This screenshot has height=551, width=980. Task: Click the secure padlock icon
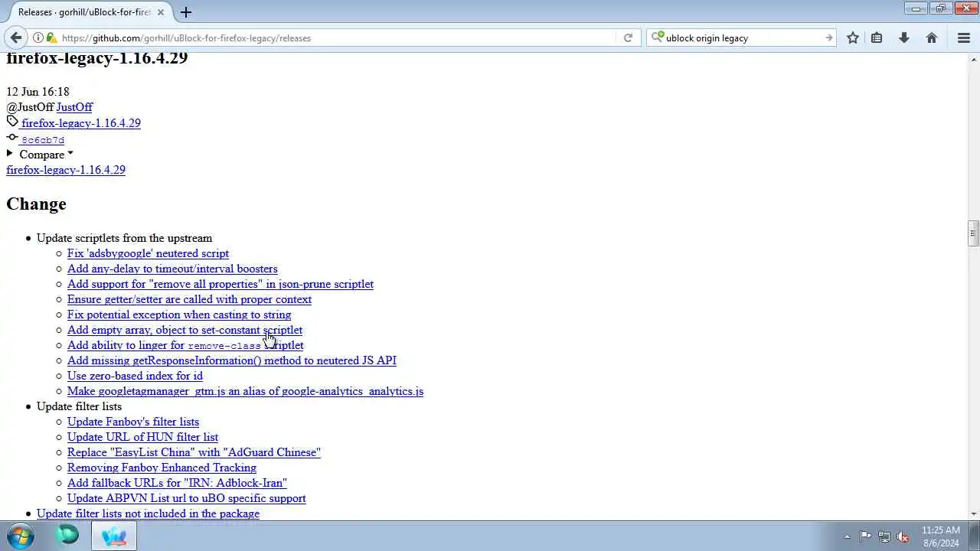click(51, 37)
